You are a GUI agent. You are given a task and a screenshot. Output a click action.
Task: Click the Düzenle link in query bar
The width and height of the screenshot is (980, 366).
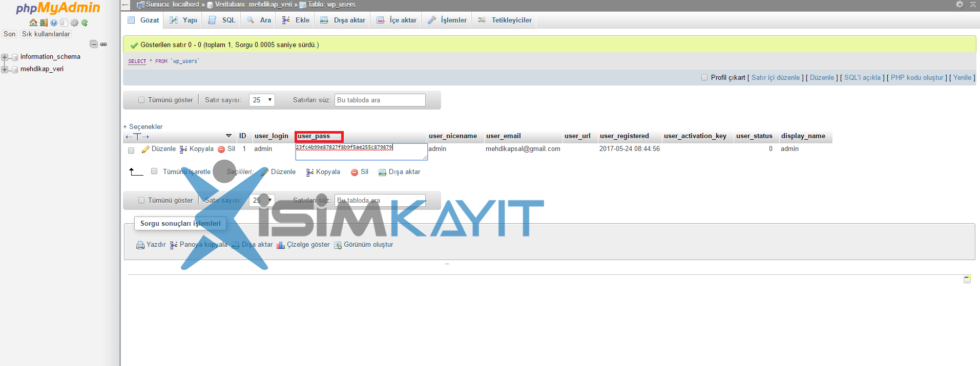(x=822, y=78)
